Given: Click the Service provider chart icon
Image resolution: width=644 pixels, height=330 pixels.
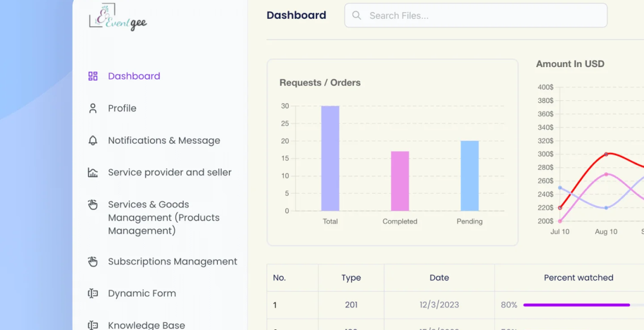Looking at the screenshot, I should point(93,173).
